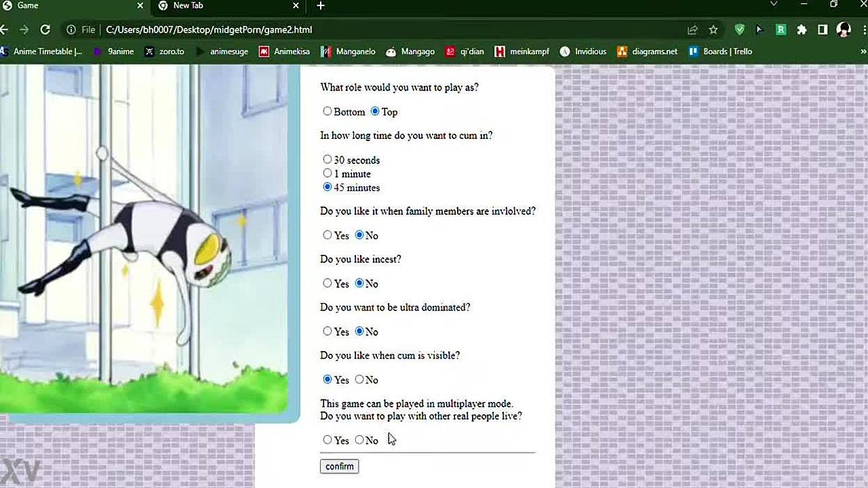Toggle the browser side panel icon
The width and height of the screenshot is (868, 488).
[x=823, y=30]
